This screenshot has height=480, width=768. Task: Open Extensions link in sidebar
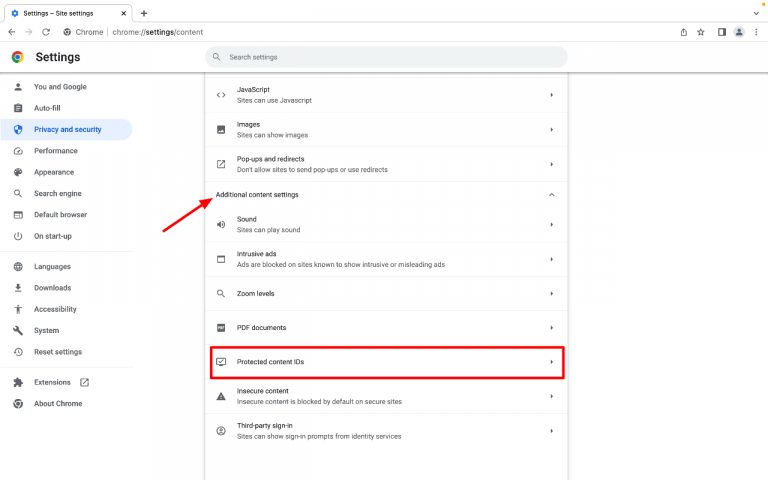coord(52,382)
